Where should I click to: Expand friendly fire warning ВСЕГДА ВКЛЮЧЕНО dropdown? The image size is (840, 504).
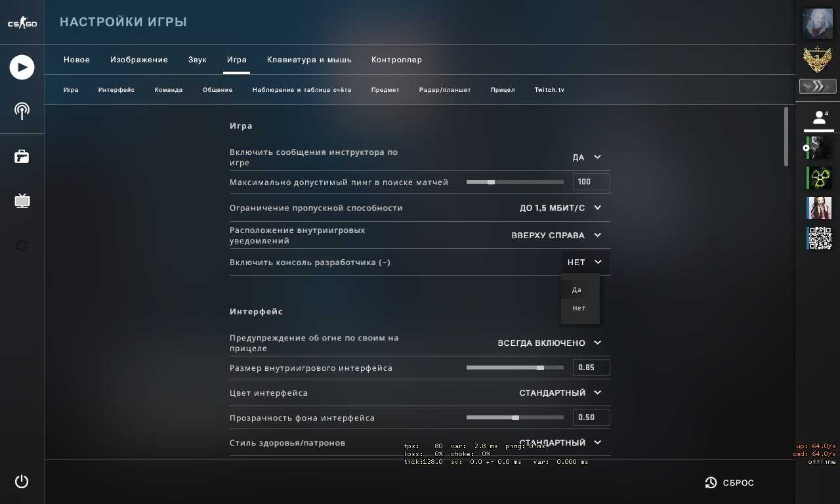coord(550,343)
